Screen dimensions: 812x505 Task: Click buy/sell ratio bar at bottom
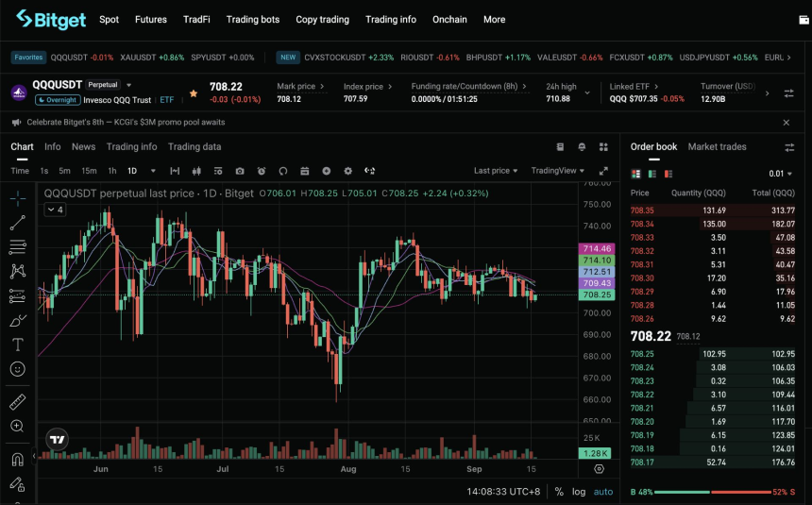713,492
